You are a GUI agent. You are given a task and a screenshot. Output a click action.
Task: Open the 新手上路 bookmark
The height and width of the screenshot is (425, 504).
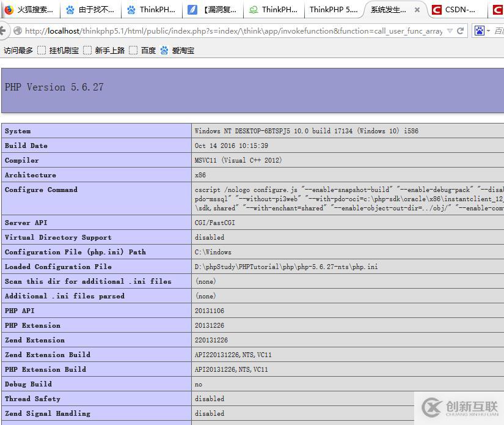[x=109, y=51]
